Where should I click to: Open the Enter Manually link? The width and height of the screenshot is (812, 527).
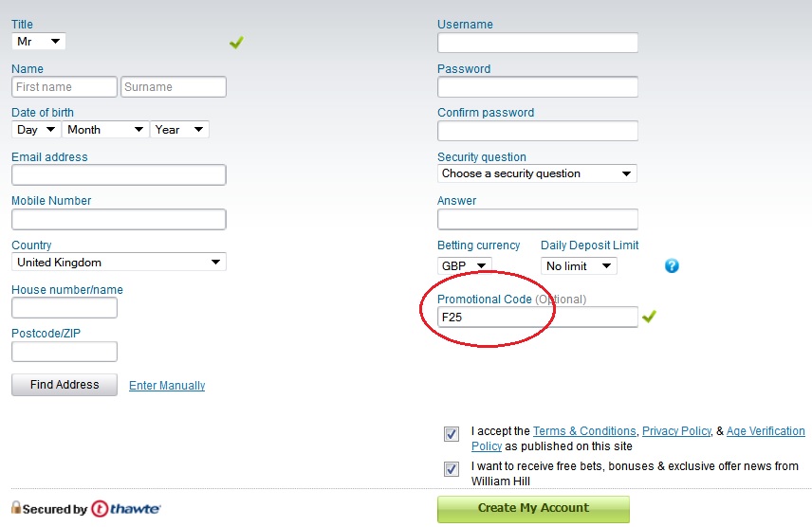pos(167,386)
